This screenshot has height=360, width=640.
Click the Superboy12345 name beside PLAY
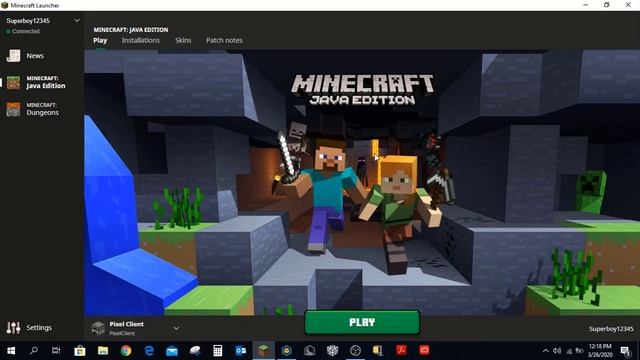(x=611, y=329)
